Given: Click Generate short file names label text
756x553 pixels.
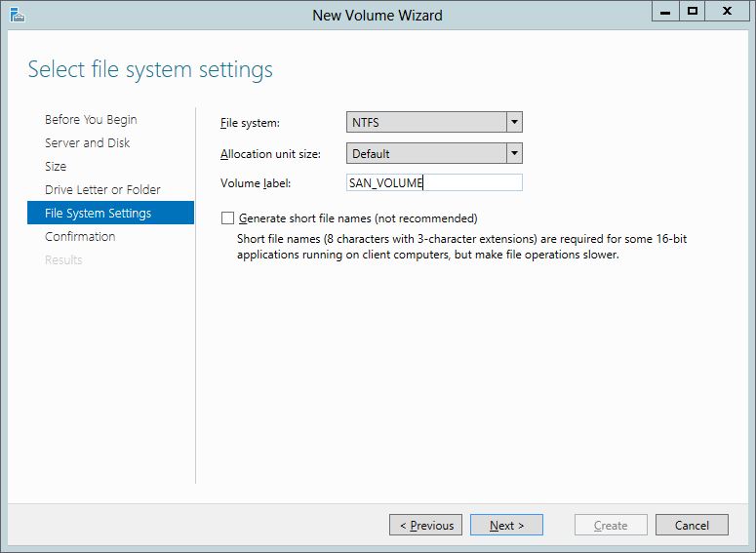Looking at the screenshot, I should pyautogui.click(x=357, y=218).
